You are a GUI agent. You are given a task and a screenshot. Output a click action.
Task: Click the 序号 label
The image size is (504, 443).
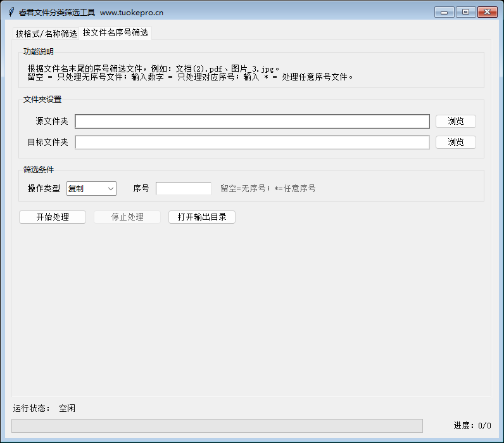(x=141, y=188)
